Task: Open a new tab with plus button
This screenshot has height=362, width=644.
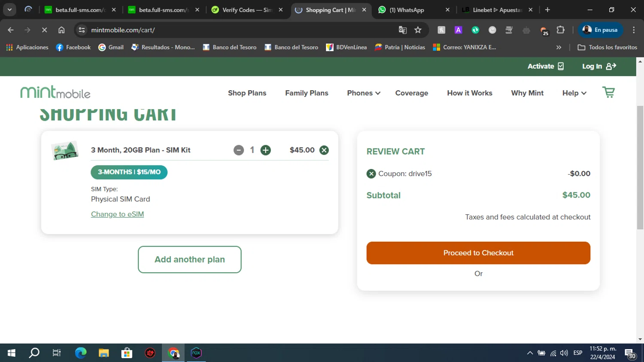Action: (547, 10)
